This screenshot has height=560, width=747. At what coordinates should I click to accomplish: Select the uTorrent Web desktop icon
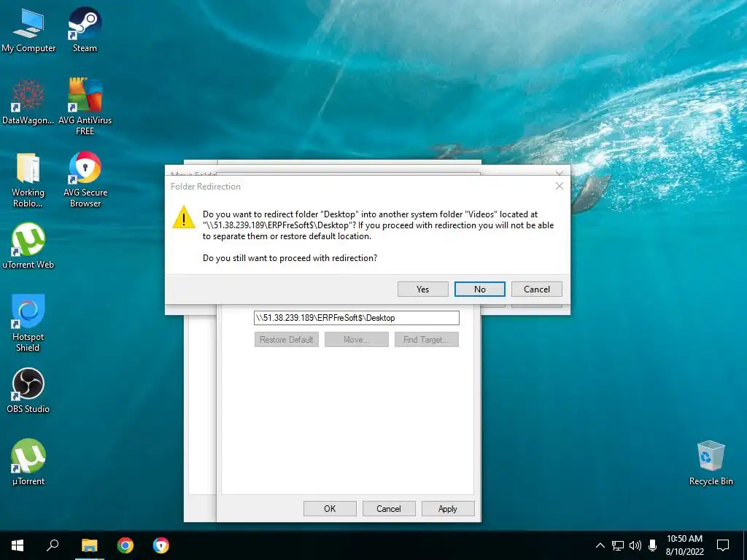pos(28,246)
